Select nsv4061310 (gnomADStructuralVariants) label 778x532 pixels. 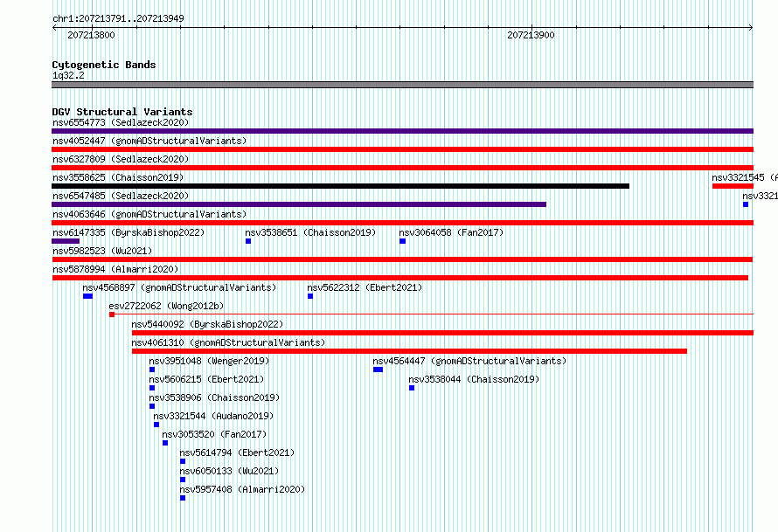pos(228,342)
